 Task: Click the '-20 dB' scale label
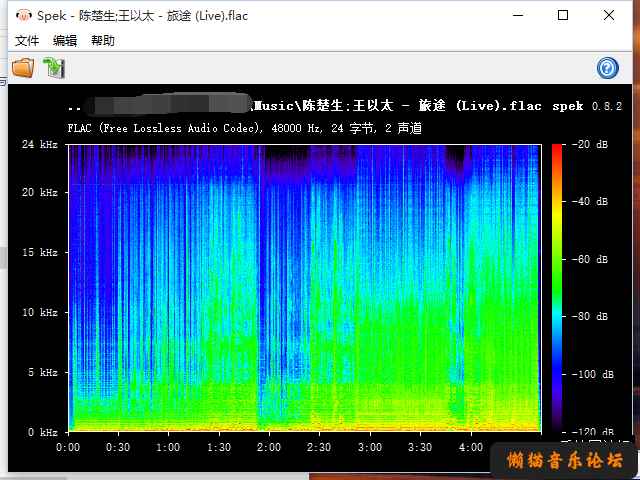point(590,144)
